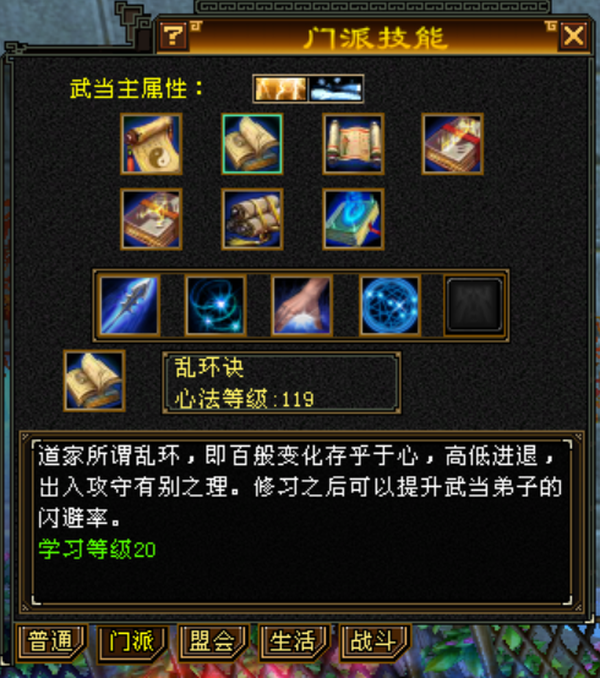600x678 pixels.
Task: Choose the glowing palm strike skill
Action: [x=302, y=305]
